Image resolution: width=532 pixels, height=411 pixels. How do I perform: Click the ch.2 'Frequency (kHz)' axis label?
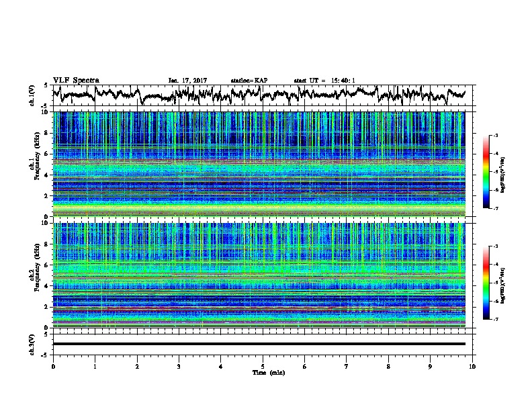coord(37,267)
